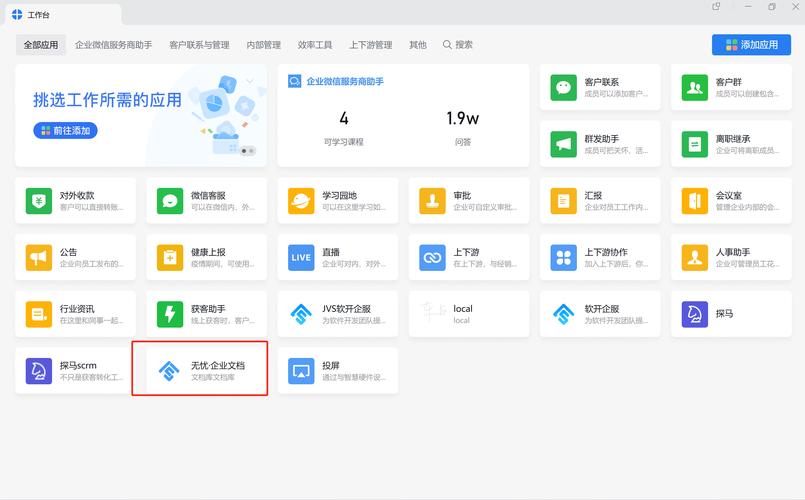Switch to 企业微信服务商助手 tab
Screen dimensions: 805x500
113,45
